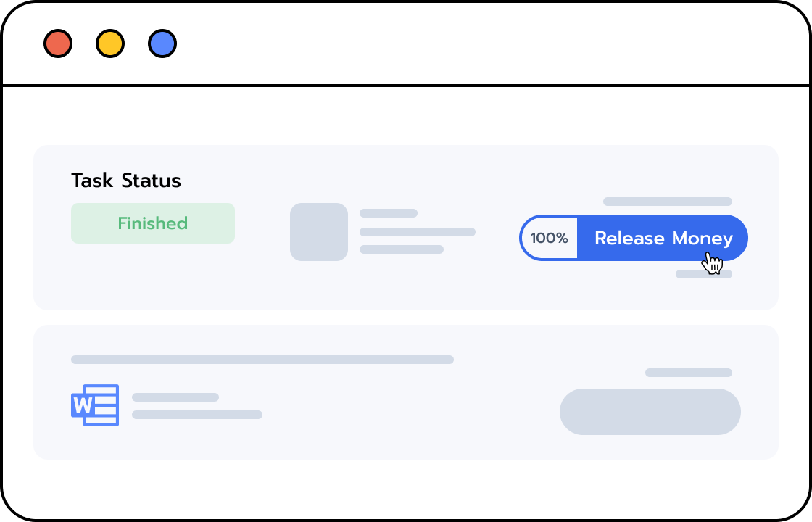Click the green Finished status badge
This screenshot has height=522, width=812.
tap(153, 223)
